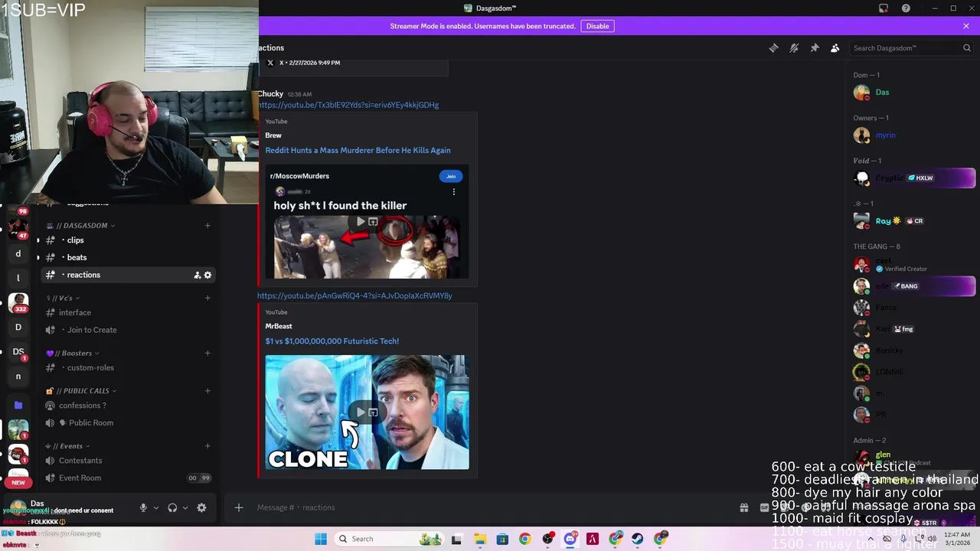
Task: Open the beats channel
Action: (x=128, y=257)
